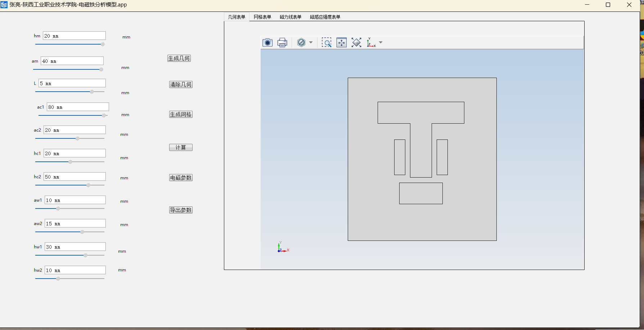Click the am input field
The height and width of the screenshot is (330, 644).
[x=72, y=61]
